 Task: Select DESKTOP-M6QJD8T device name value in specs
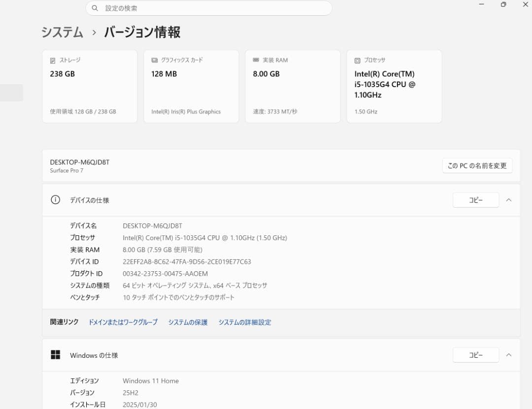152,226
